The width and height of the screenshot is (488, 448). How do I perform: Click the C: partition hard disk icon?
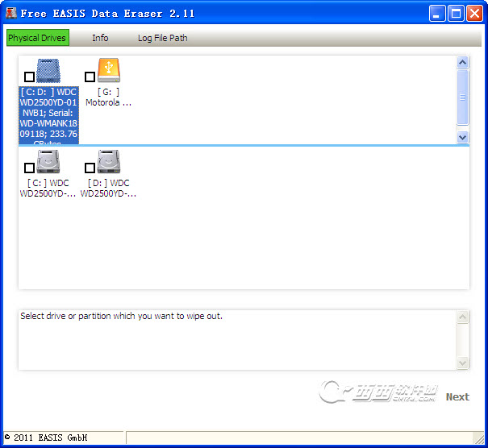[x=48, y=161]
